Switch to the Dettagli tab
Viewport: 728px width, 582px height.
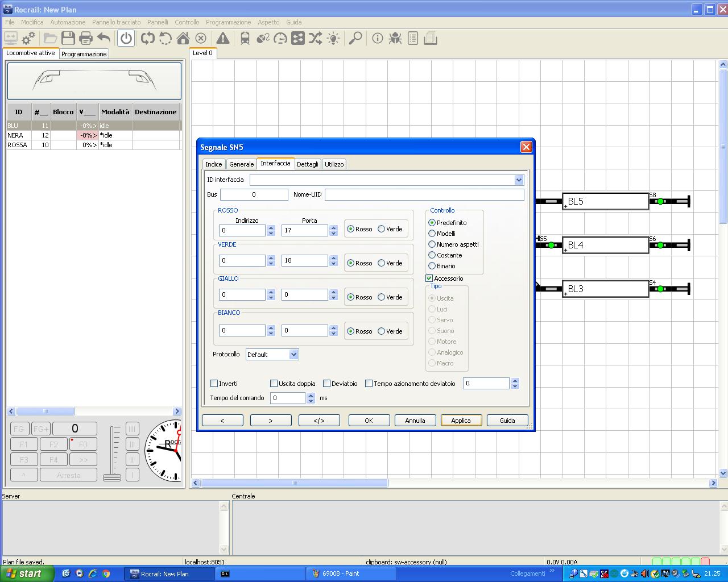308,164
